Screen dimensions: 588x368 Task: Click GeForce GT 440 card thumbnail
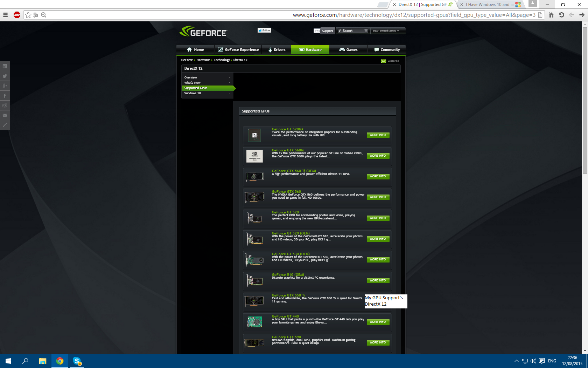pos(254,322)
